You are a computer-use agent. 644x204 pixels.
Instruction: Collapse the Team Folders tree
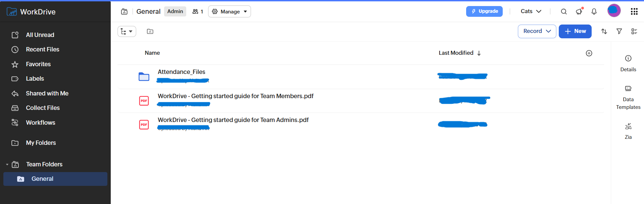[7, 165]
